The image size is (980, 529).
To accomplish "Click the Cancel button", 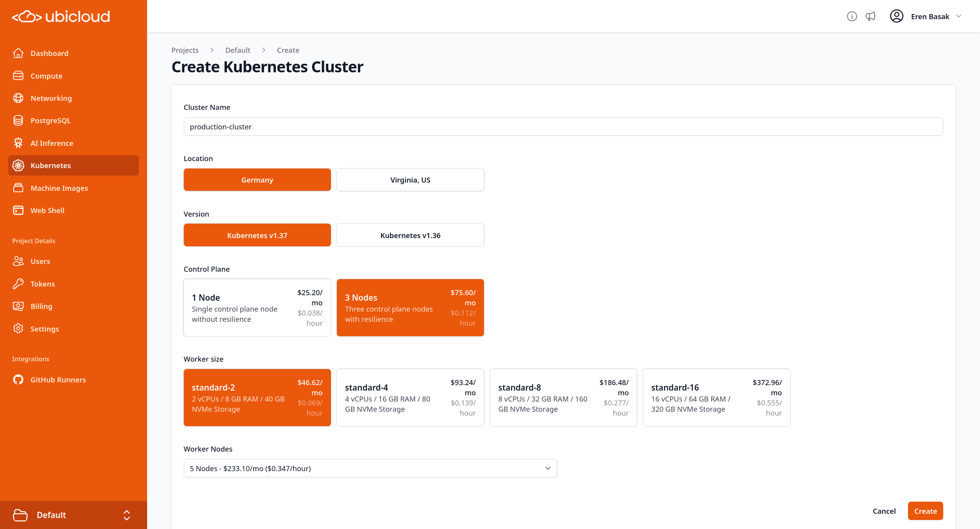I will (x=884, y=511).
